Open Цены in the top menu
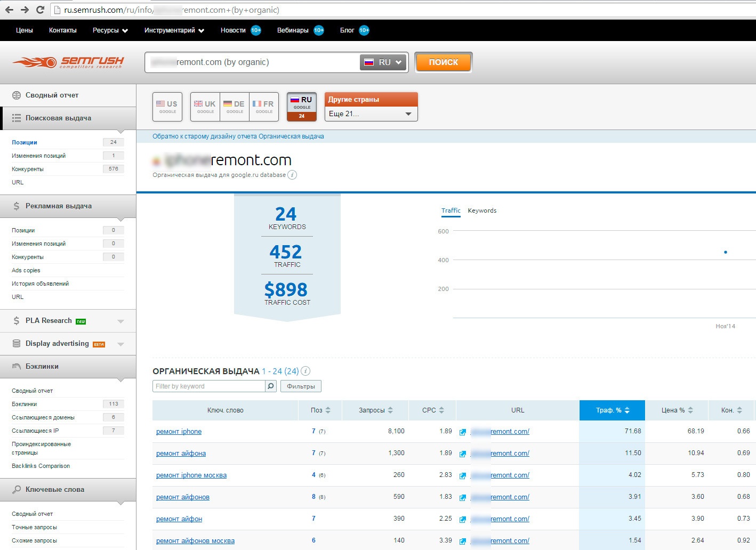This screenshot has width=756, height=550. coord(25,30)
